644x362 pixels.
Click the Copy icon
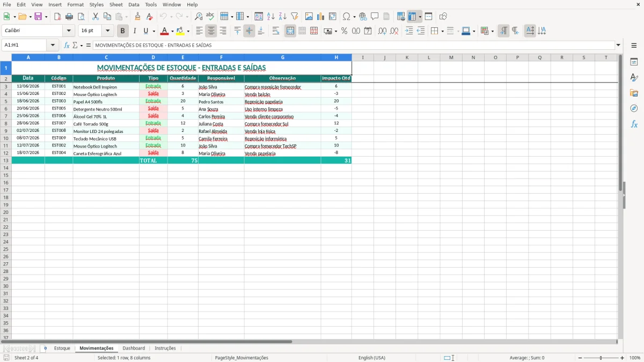[107, 17]
